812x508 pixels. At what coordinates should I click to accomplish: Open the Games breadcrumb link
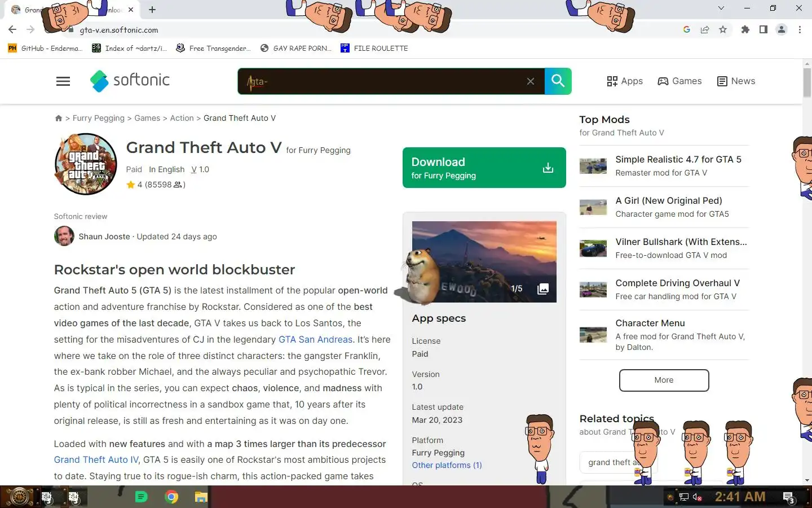(x=147, y=118)
